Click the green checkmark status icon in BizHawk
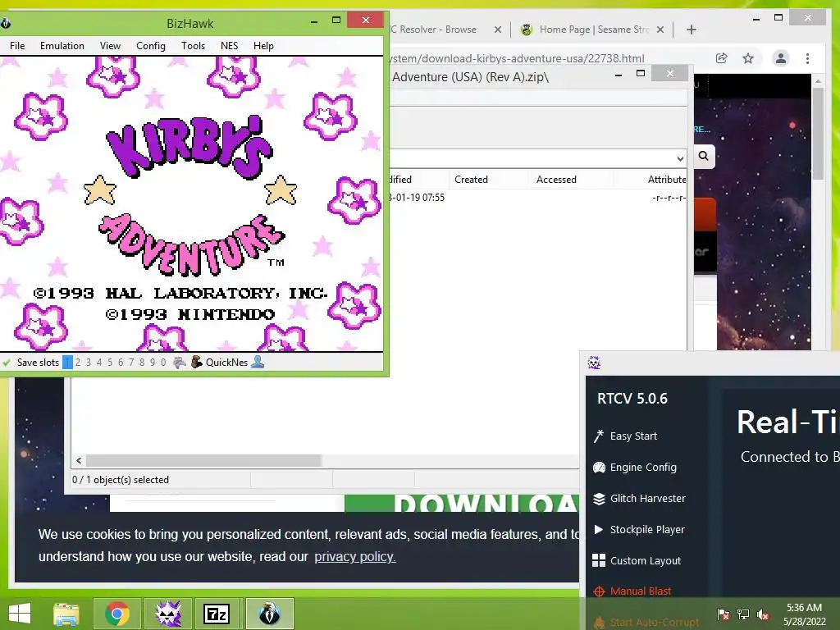The width and height of the screenshot is (840, 630). pos(7,363)
